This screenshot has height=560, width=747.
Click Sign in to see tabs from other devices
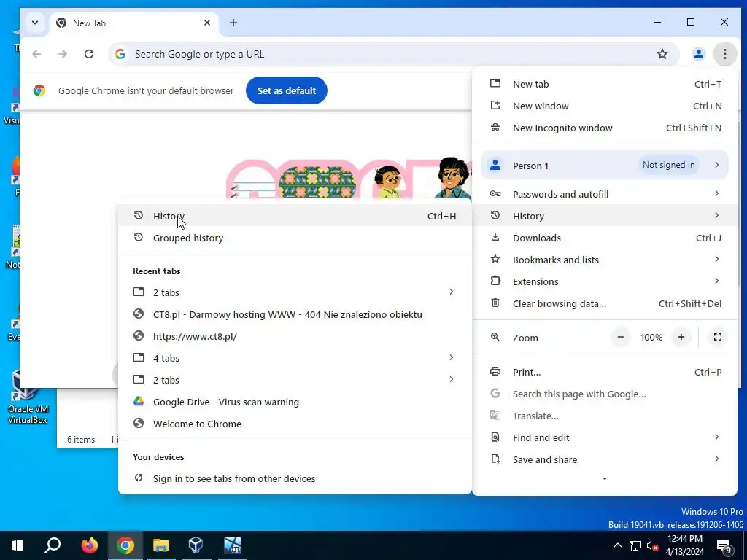click(295, 478)
